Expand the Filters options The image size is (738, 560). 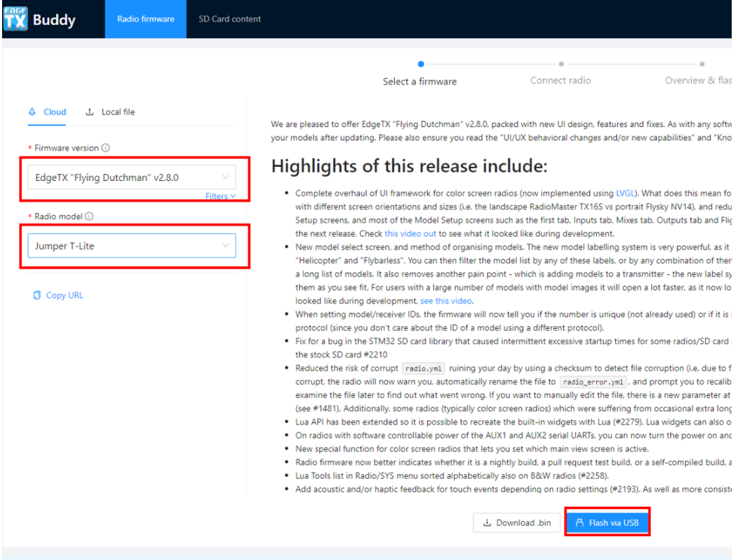click(x=220, y=196)
